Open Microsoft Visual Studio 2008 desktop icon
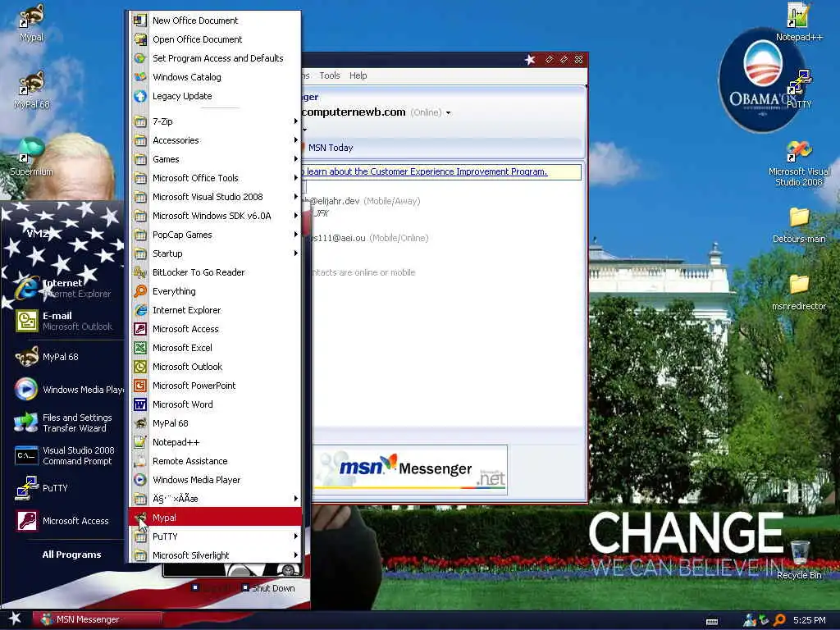The image size is (840, 630). (799, 163)
